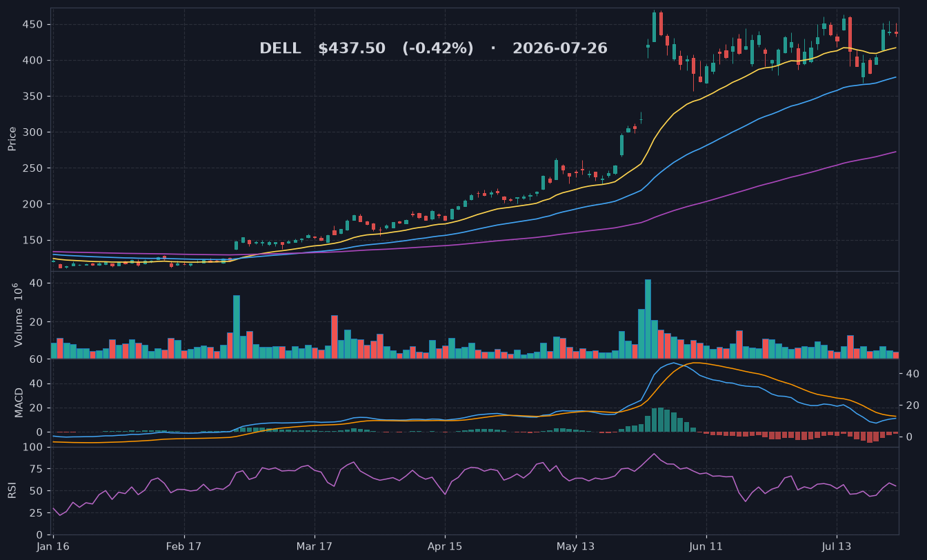Screen dimensions: 927x560
Task: Click the Feb 17 date tick label
Action: point(184,546)
